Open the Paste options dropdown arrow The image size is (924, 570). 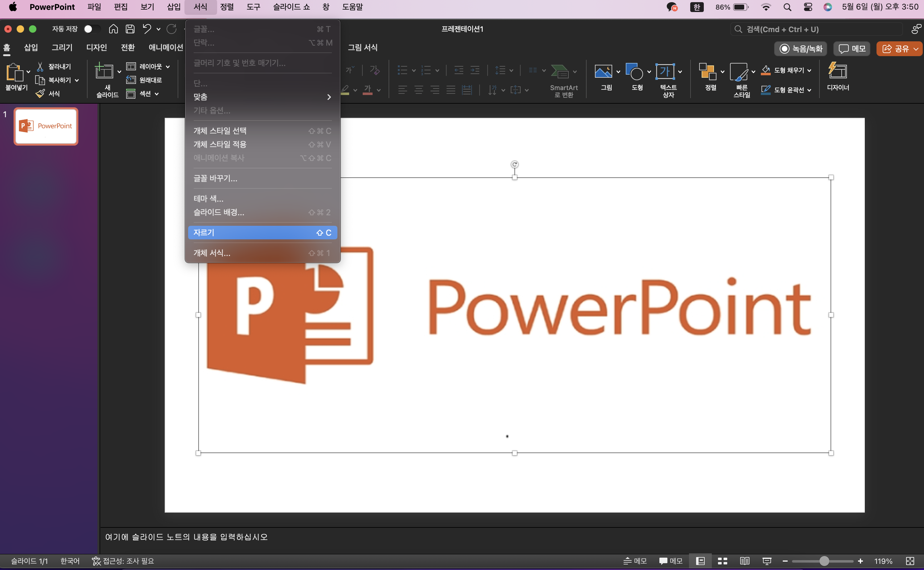pos(28,72)
